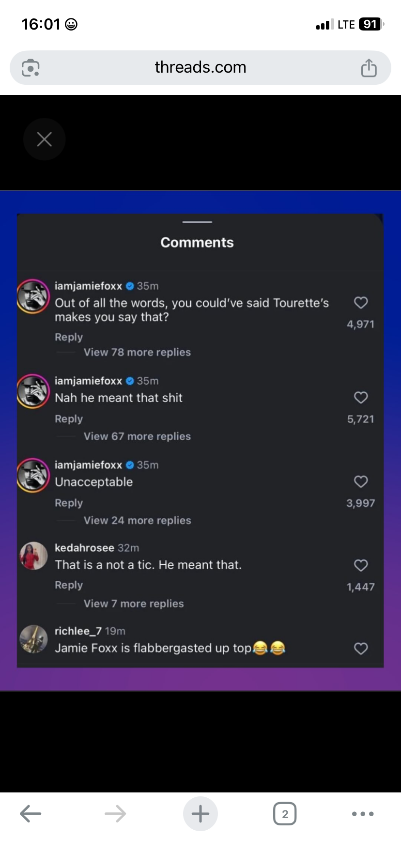401x868 pixels.
Task: Open the tab switcher showing 2 tabs
Action: (x=285, y=814)
